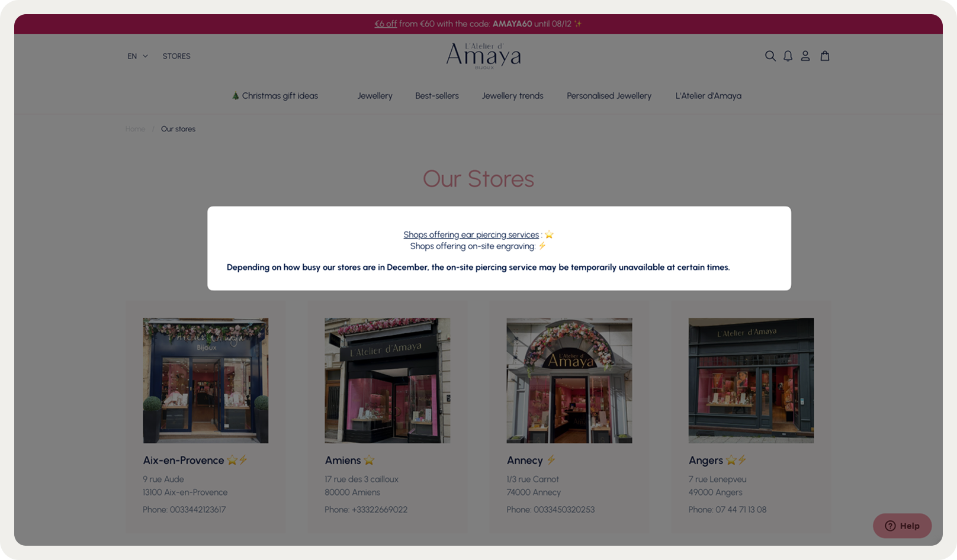Click 'Shops offering on-site engraving' text
Image resolution: width=957 pixels, height=560 pixels.
click(x=472, y=246)
